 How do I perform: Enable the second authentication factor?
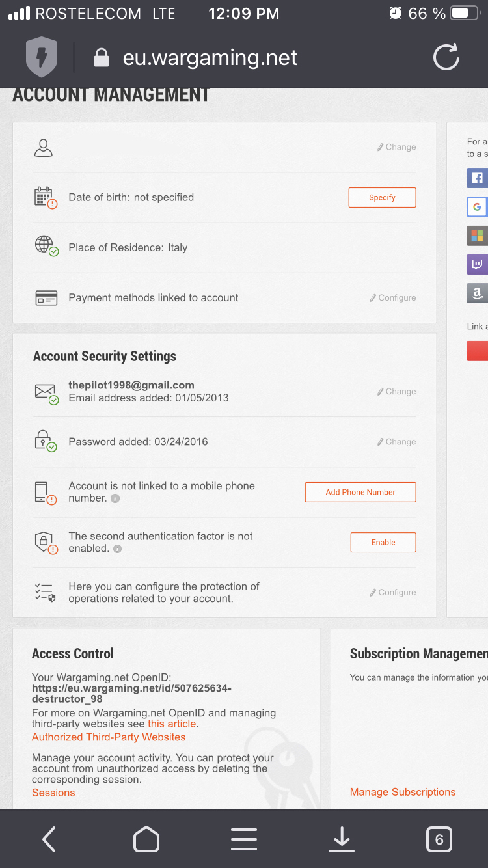click(x=383, y=542)
